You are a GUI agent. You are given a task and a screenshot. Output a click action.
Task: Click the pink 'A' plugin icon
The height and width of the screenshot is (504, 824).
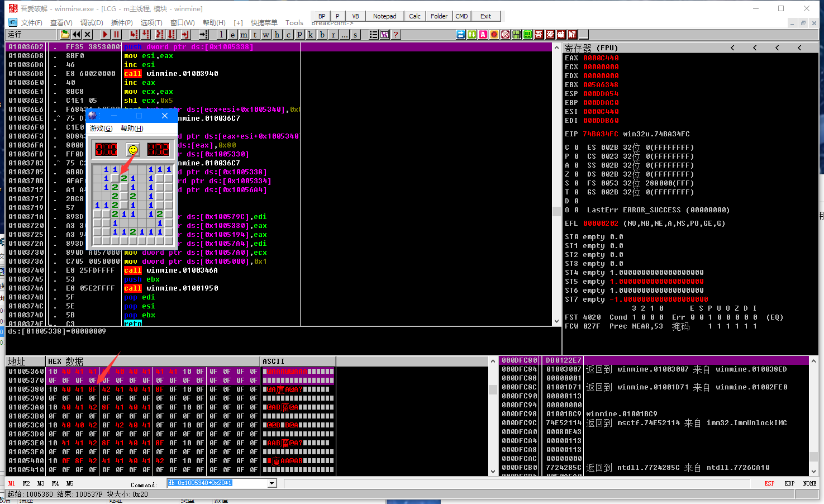483,34
